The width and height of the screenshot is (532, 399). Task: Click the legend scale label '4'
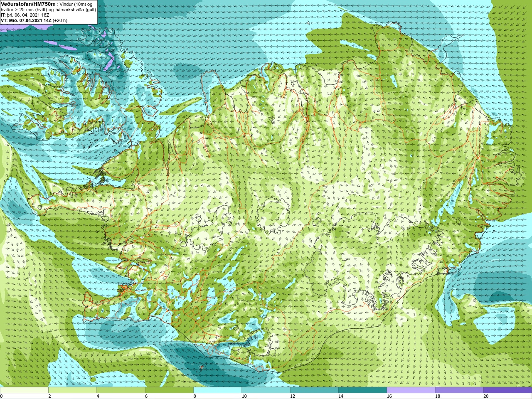pyautogui.click(x=98, y=396)
